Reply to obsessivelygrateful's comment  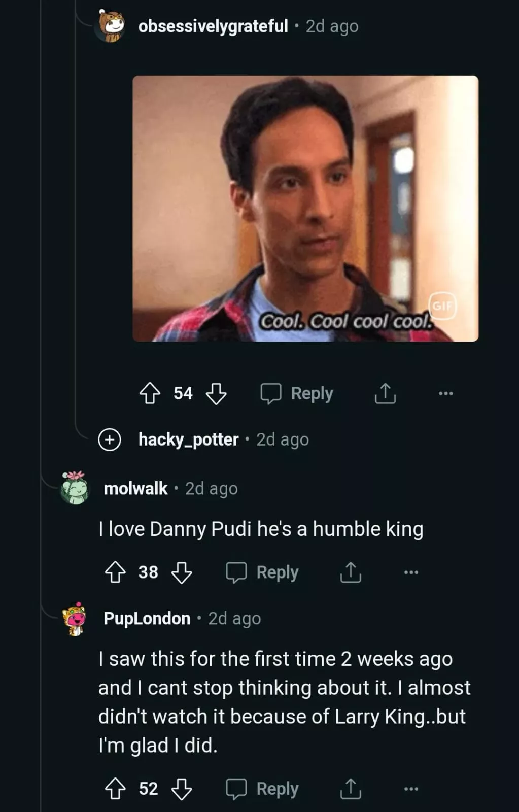(x=297, y=393)
